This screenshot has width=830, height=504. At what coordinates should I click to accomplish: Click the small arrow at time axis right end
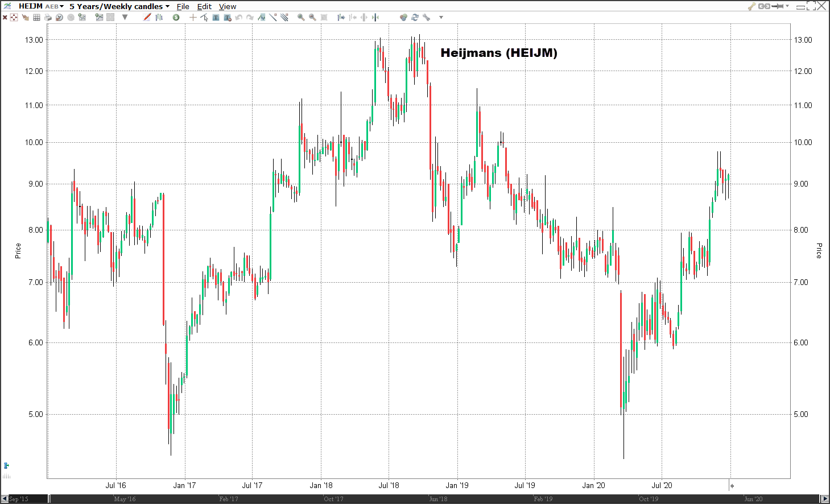pos(732,486)
